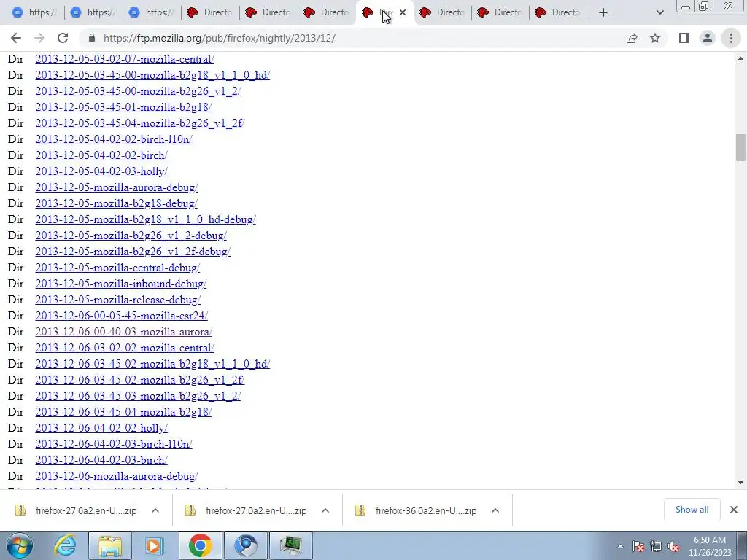747x560 pixels.
Task: Open 2013-12-05-mozilla-release-debug link
Action: tap(117, 300)
